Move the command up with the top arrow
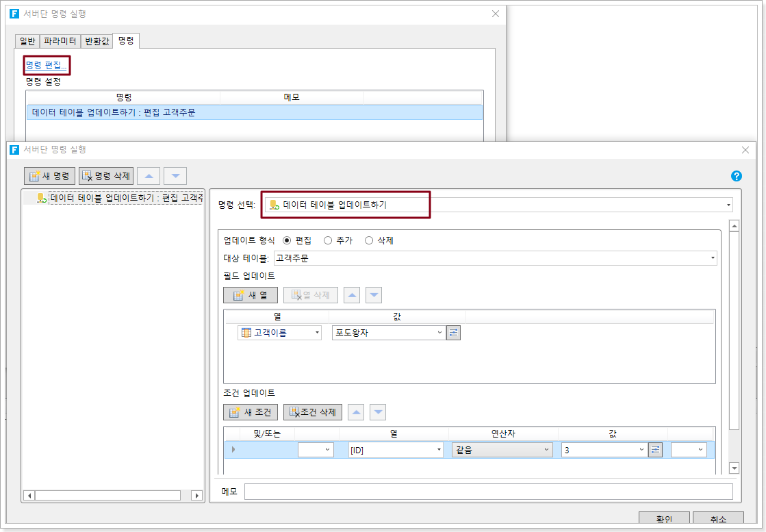Screen dimensions: 766x532 pyautogui.click(x=149, y=176)
